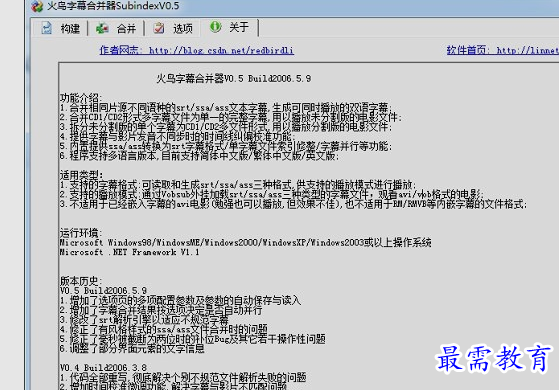Click the line 调整了部分界面元素的文字信息
Image resolution: width=559 pixels, height=390 pixels.
pyautogui.click(x=132, y=348)
